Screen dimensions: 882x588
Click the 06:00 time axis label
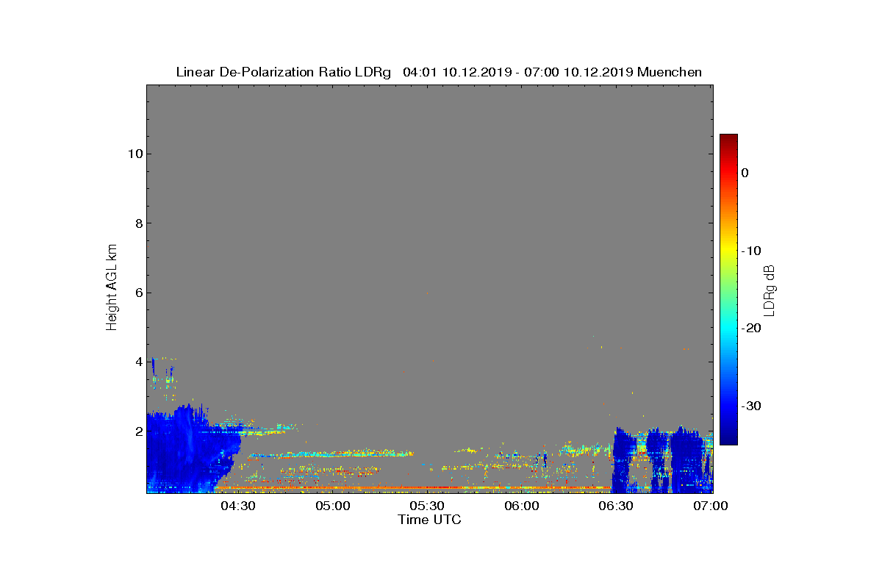[x=522, y=506]
